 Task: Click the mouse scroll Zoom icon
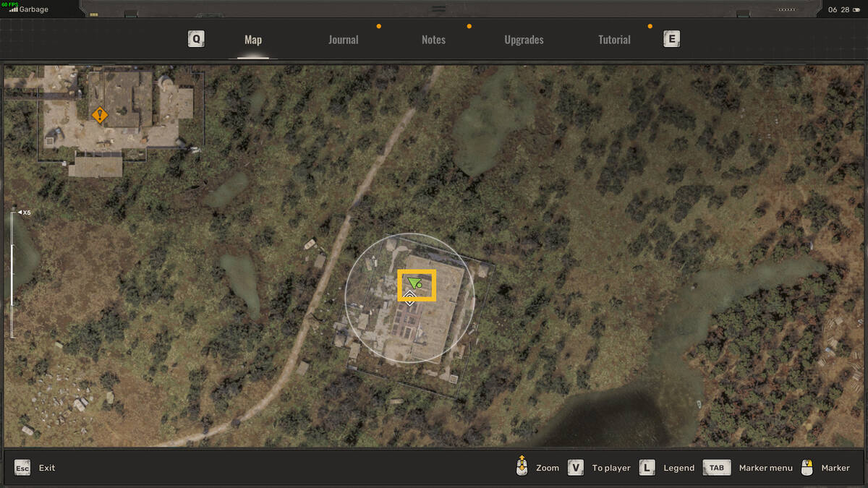(521, 467)
